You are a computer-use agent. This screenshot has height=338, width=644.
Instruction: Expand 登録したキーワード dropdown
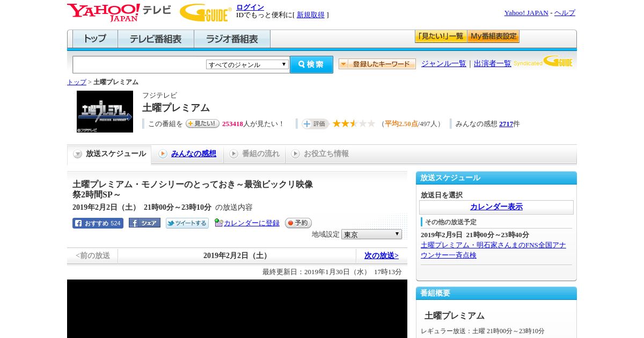(x=377, y=64)
